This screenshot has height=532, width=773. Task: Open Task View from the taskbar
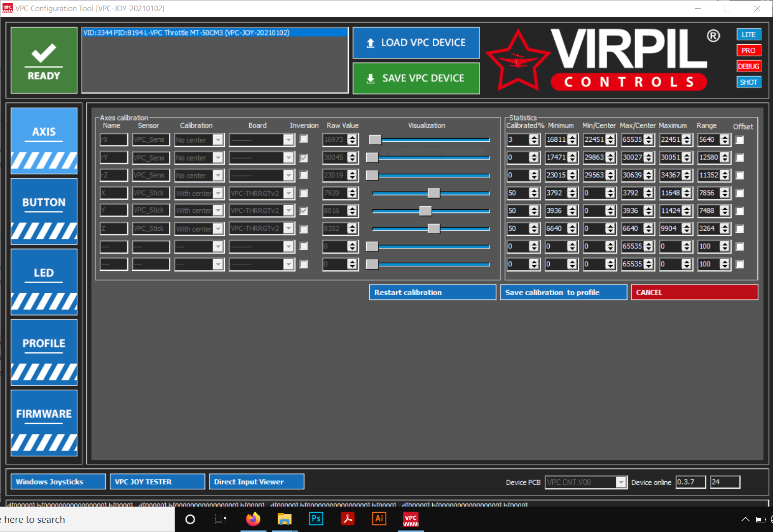[x=221, y=519]
